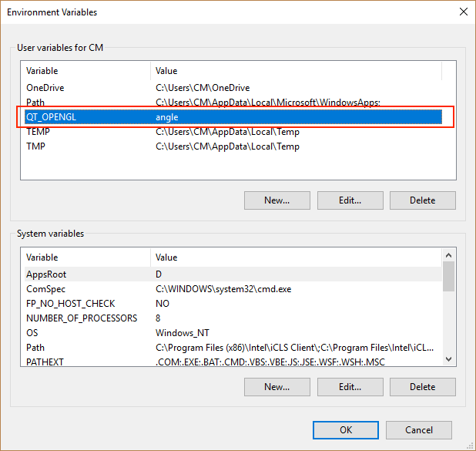Screen dimensions: 476x451
Task: Confirm the dialog with OK
Action: click(346, 429)
